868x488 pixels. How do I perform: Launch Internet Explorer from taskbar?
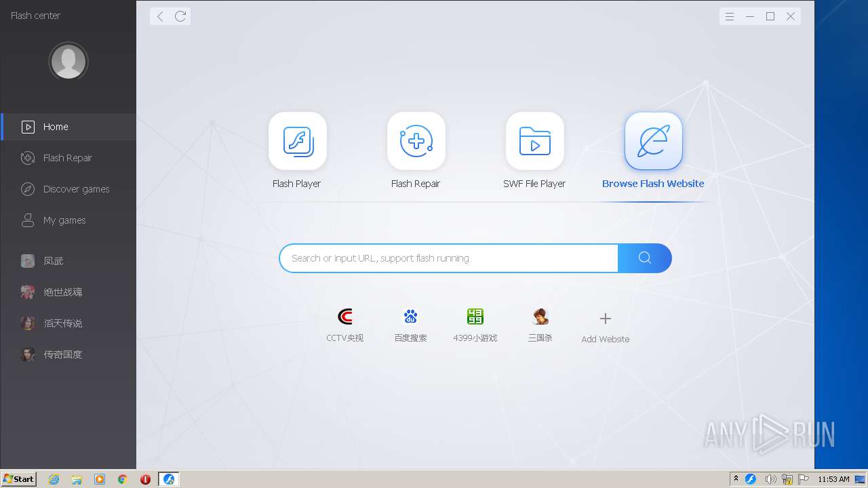[54, 479]
